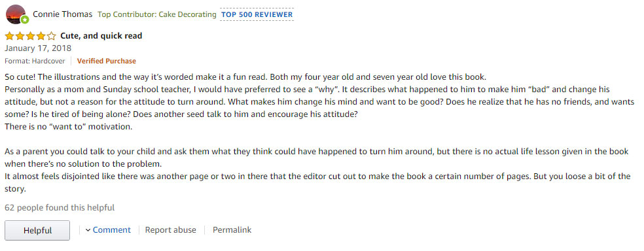644x251 pixels.
Task: Click the green star badge on the avatar
Action: point(25,20)
